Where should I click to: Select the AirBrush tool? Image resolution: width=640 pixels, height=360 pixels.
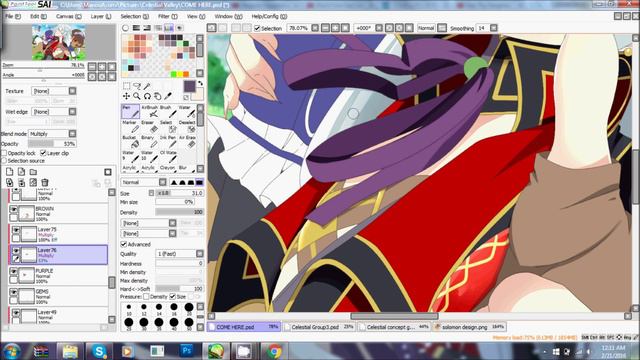pyautogui.click(x=149, y=111)
